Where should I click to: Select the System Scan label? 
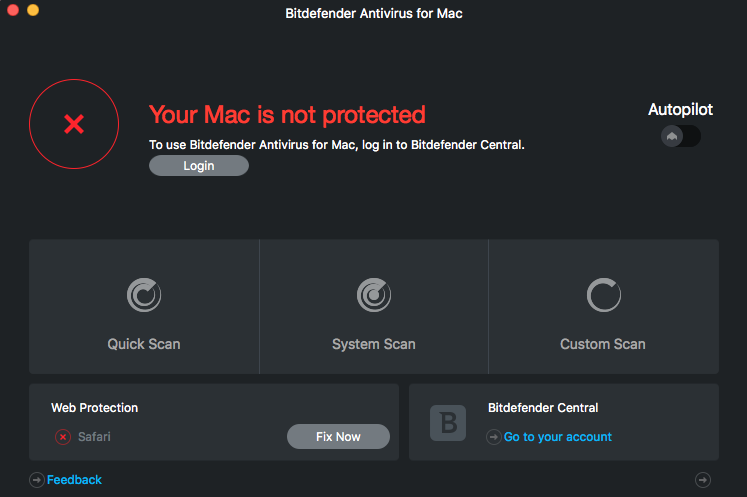(374, 344)
